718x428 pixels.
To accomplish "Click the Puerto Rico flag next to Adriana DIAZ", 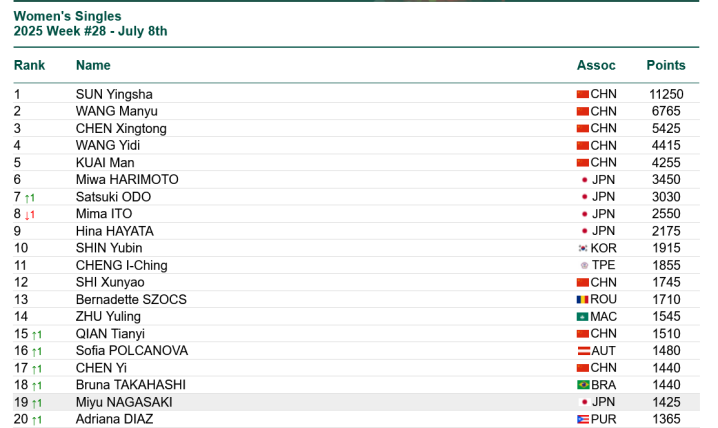I will [x=583, y=419].
